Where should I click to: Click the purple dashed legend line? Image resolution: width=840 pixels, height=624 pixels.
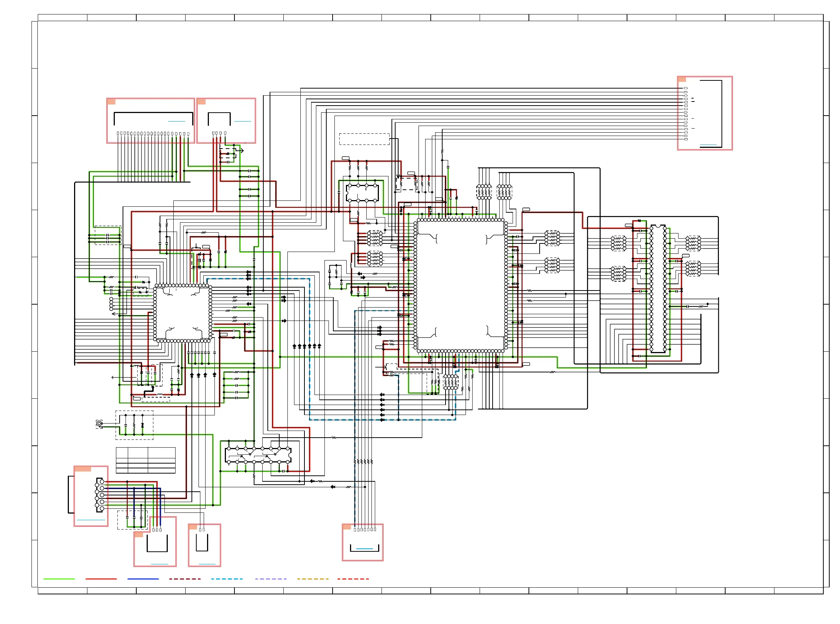pos(271,579)
